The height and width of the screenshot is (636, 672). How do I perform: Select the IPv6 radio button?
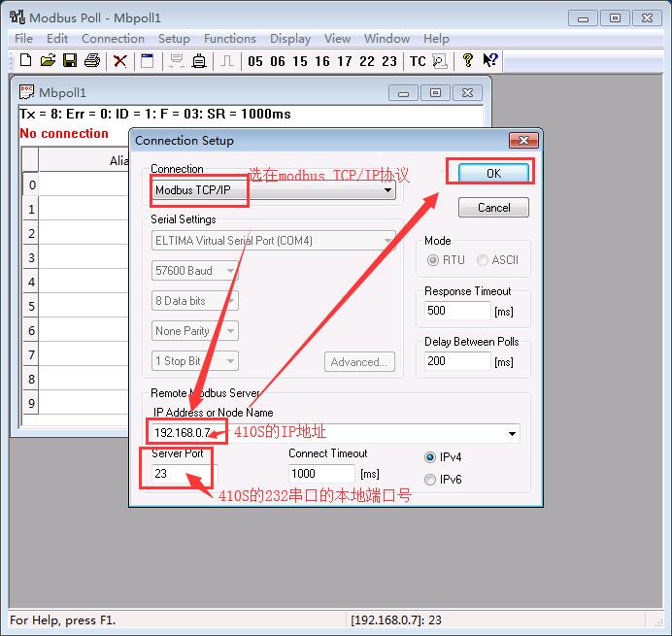(430, 479)
